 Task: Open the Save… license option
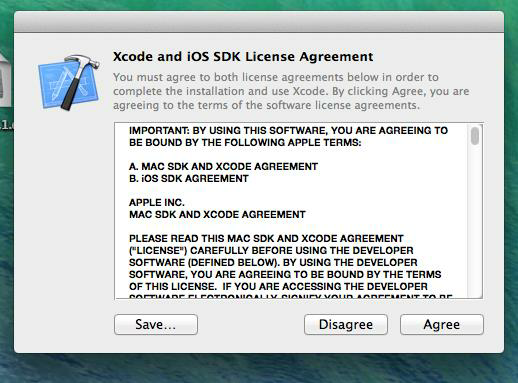coord(156,324)
